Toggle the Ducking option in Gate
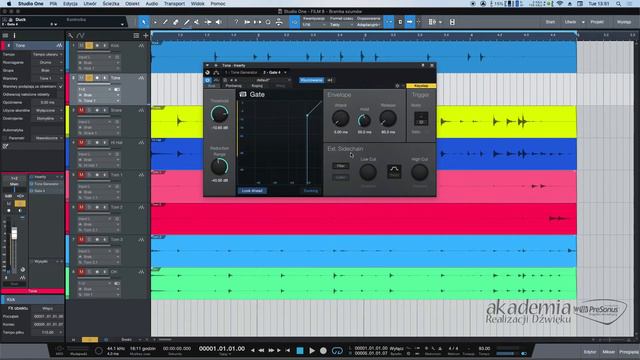The height and width of the screenshot is (360, 640). point(311,191)
